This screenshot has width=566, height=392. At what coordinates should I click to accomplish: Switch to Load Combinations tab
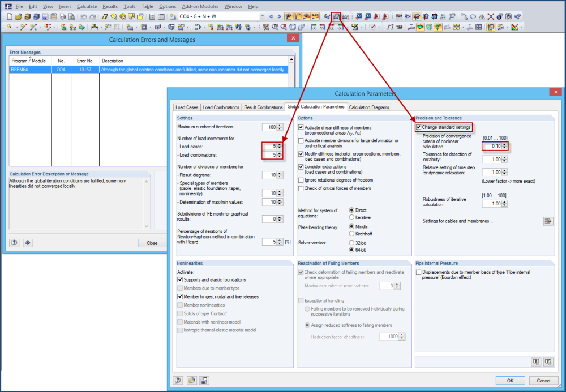tap(221, 107)
